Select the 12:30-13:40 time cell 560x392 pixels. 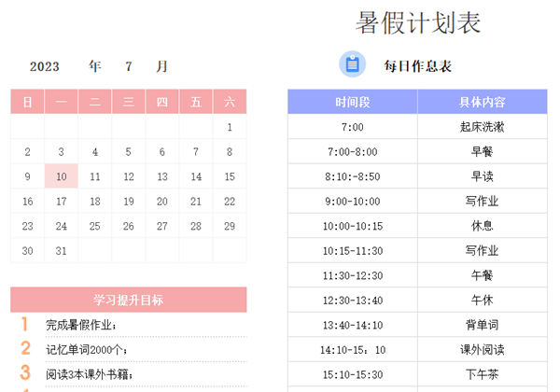(353, 301)
